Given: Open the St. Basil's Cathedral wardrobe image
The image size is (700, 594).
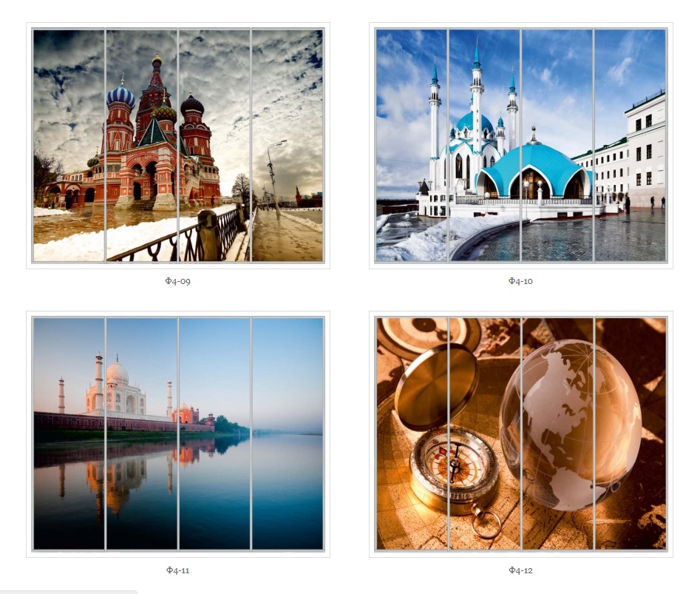Looking at the screenshot, I should click(x=178, y=146).
